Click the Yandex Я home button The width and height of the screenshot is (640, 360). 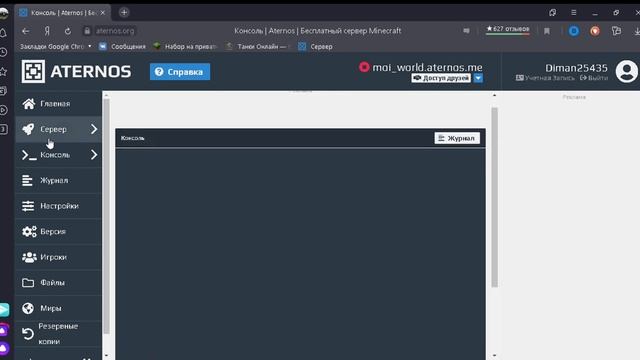point(47,31)
